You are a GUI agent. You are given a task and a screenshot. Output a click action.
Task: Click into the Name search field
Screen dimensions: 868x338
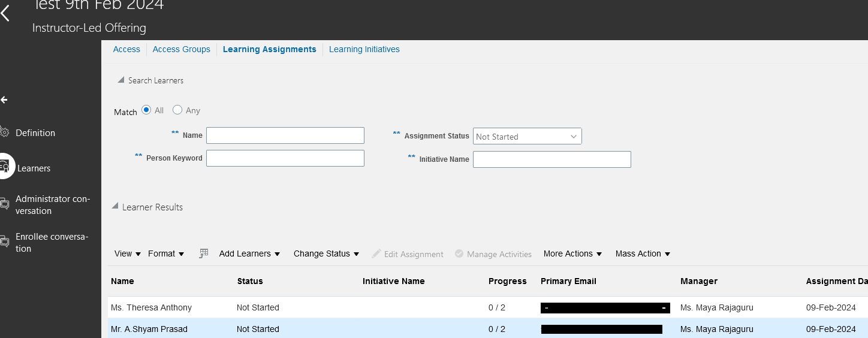285,135
